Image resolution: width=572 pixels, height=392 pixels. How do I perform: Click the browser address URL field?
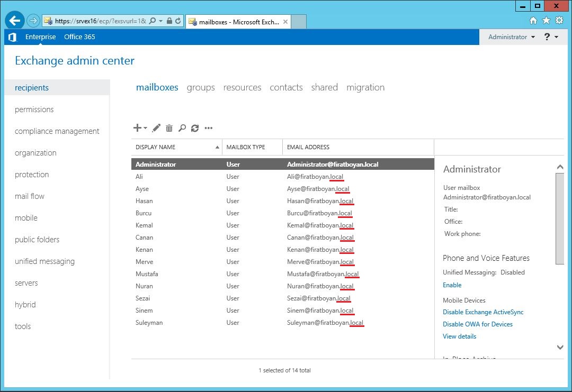click(x=100, y=21)
